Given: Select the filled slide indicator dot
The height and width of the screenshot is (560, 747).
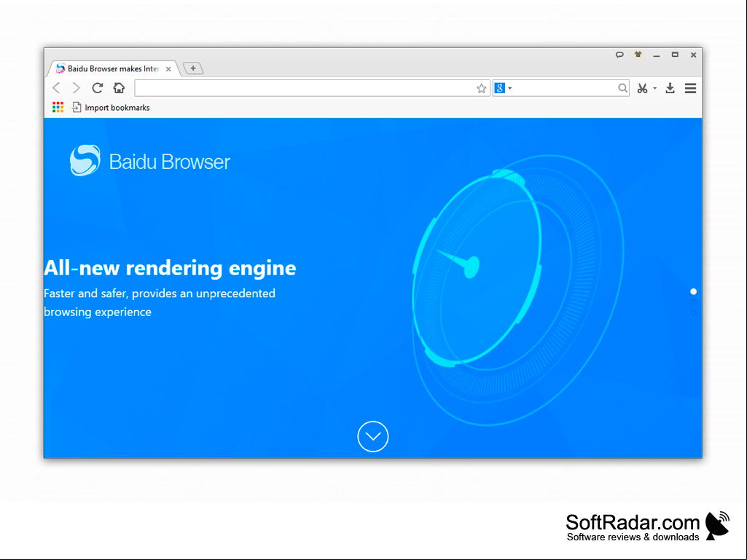Looking at the screenshot, I should [x=694, y=291].
